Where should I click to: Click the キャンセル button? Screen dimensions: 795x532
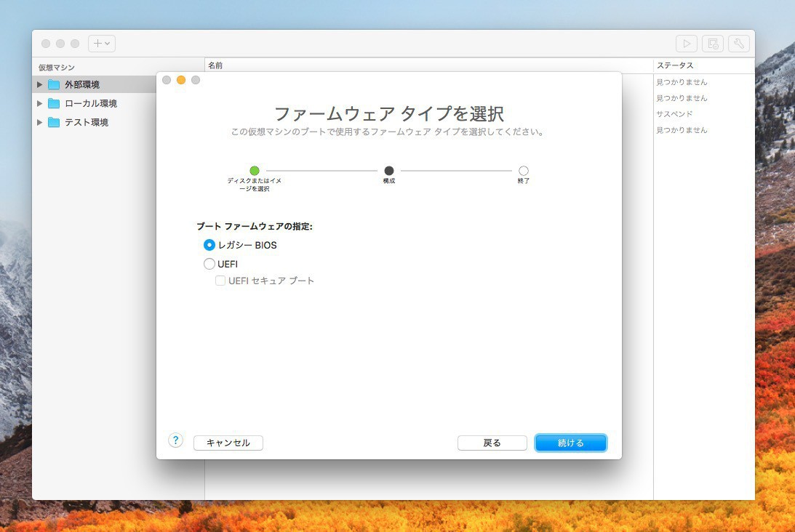point(228,443)
